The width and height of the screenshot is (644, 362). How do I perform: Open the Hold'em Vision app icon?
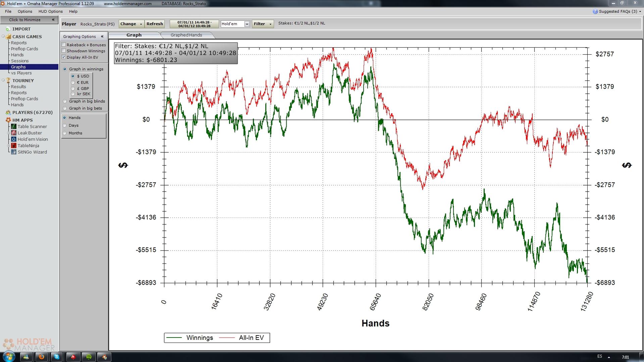[x=14, y=139]
